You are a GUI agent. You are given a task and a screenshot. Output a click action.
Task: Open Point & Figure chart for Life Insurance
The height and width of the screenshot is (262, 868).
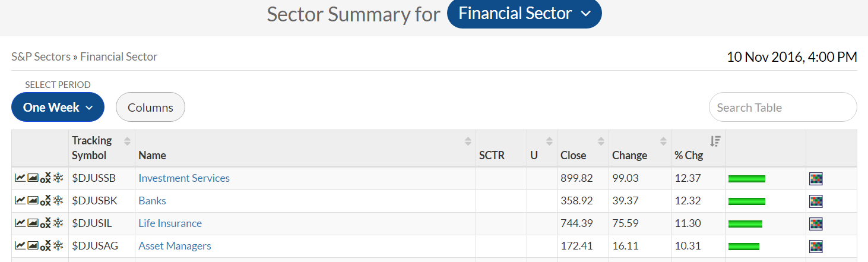pyautogui.click(x=45, y=223)
